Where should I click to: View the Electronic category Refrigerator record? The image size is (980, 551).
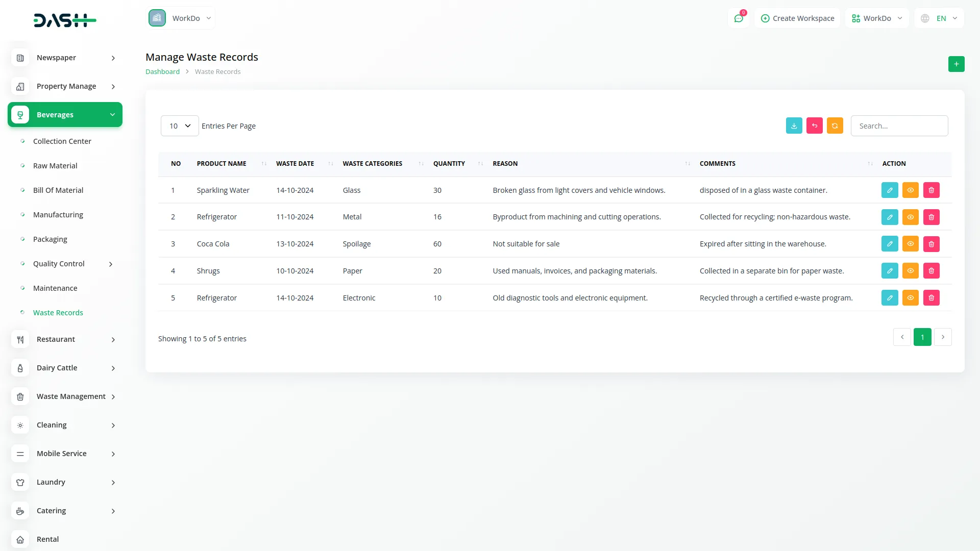910,298
